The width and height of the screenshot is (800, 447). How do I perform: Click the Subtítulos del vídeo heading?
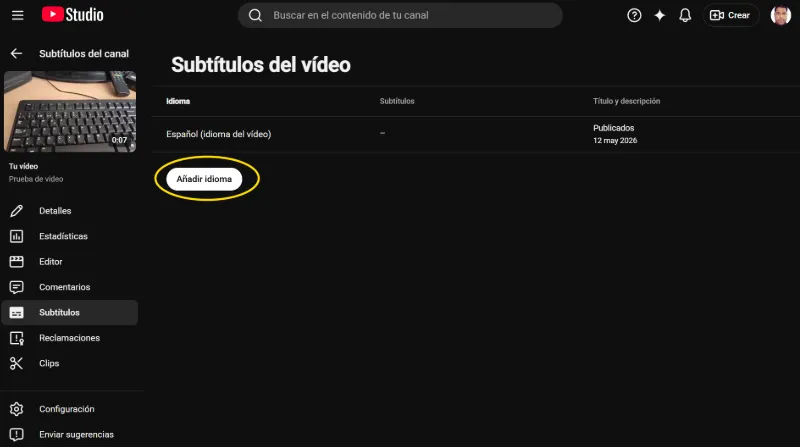click(x=261, y=65)
